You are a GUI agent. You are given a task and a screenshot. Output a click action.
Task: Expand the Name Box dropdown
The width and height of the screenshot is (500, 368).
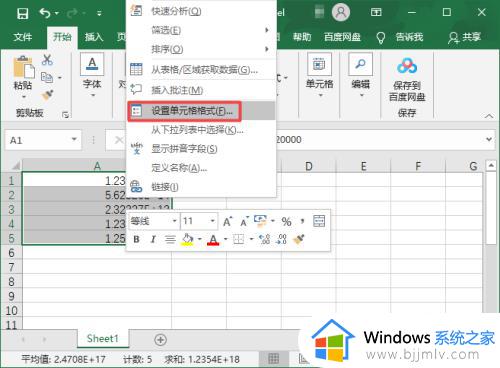74,140
